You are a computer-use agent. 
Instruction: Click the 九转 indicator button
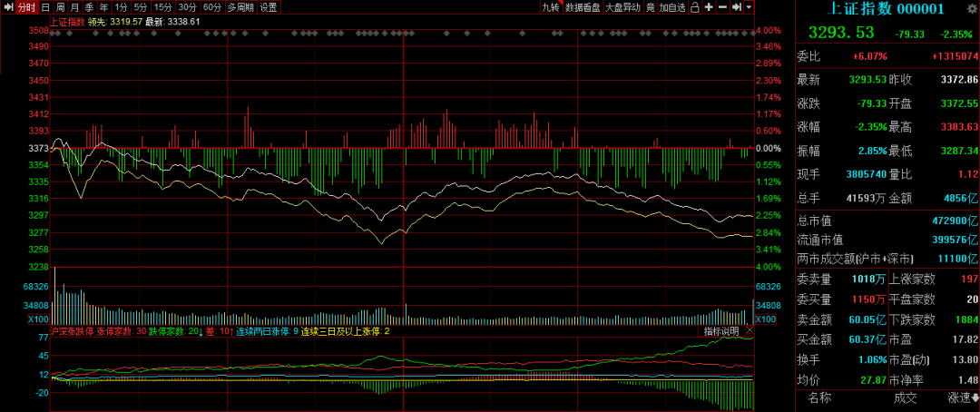551,7
